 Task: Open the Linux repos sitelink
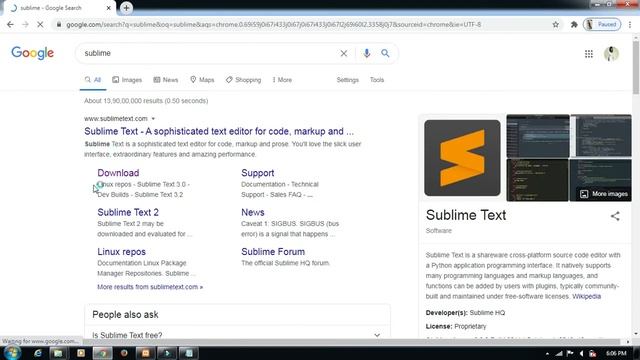pyautogui.click(x=121, y=252)
